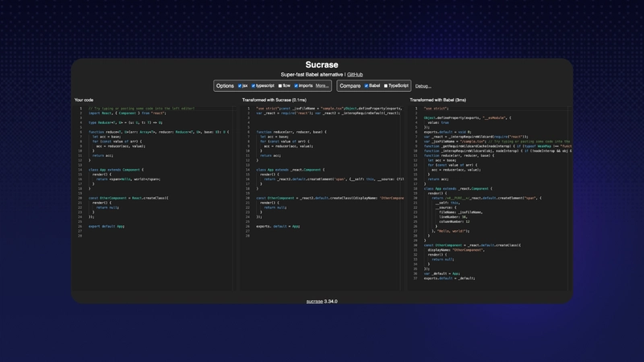Image resolution: width=644 pixels, height=362 pixels.
Task: Click inside the Your code editor
Action: 155,198
